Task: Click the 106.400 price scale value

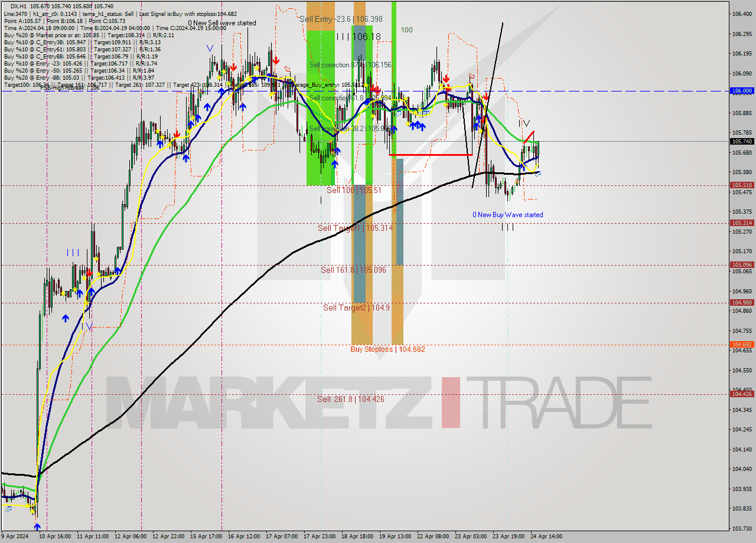Action: click(742, 14)
